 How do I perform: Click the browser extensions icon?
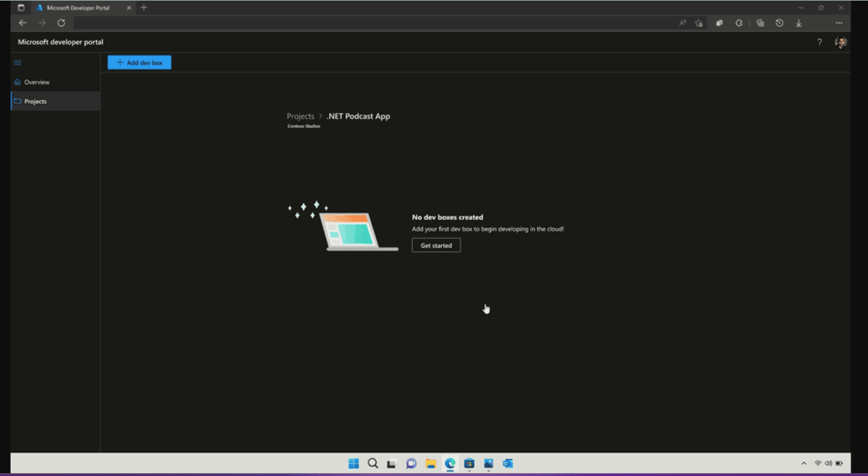tap(739, 23)
